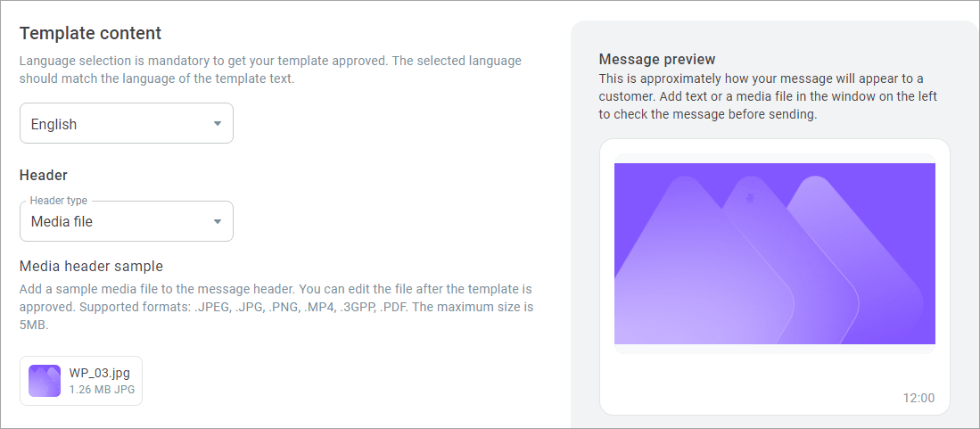Click the 12:00 timestamp in the preview
Screen dimensions: 980x429
(918, 398)
